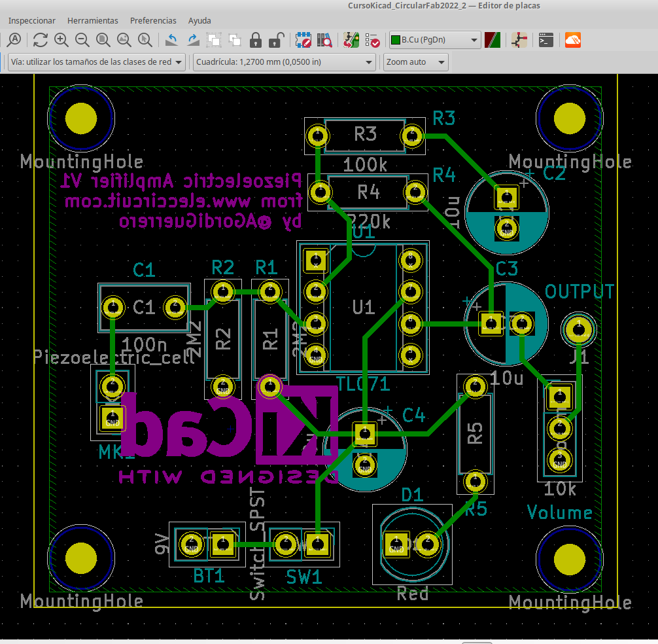Click the Find text magnifier icon
This screenshot has height=644, width=658.
coord(14,40)
